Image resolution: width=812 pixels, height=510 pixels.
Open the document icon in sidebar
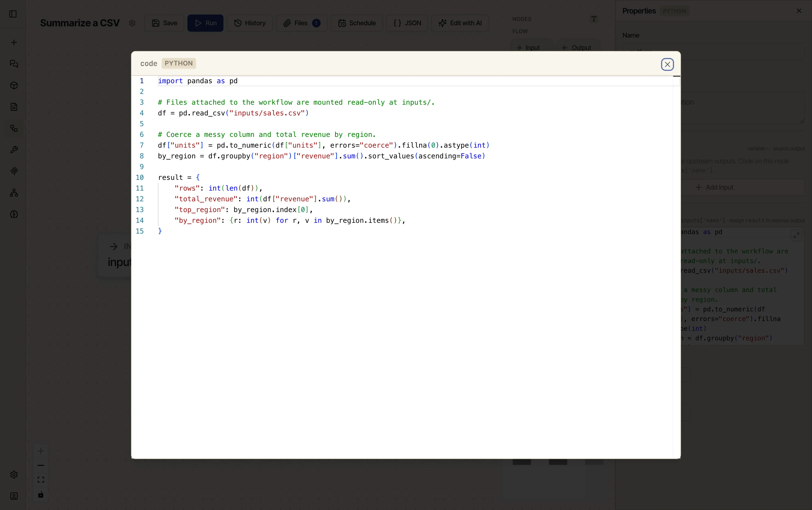point(14,107)
